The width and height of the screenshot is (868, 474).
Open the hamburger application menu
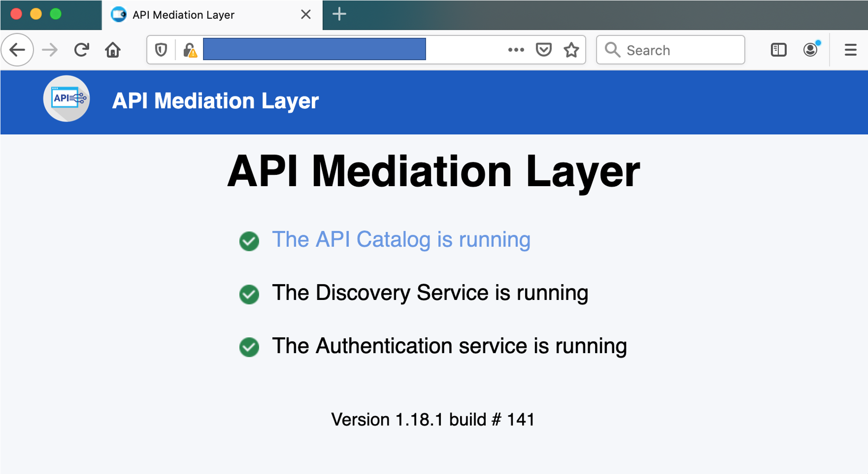850,49
